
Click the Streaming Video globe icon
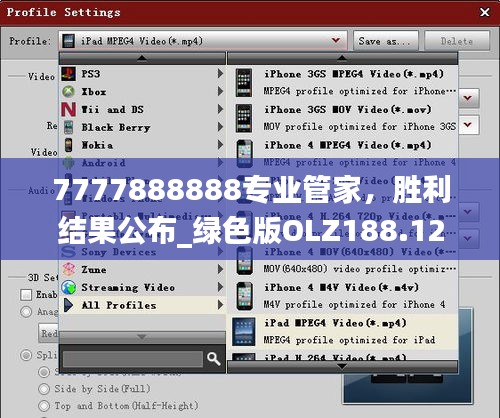click(x=69, y=287)
